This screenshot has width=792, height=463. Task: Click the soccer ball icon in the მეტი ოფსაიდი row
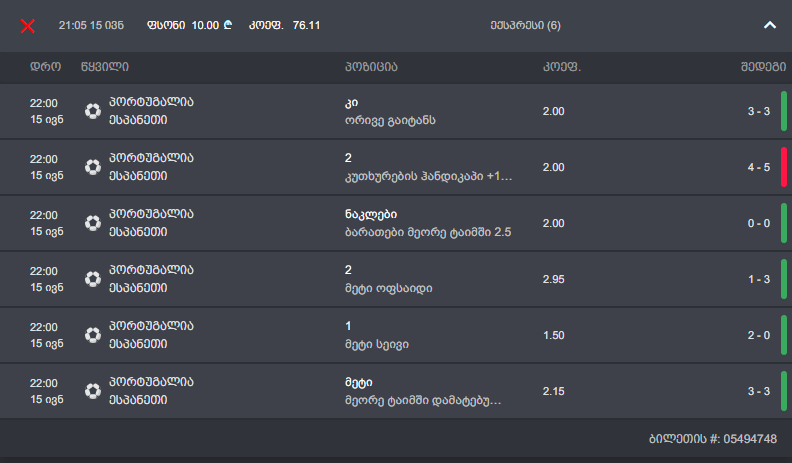click(x=93, y=279)
